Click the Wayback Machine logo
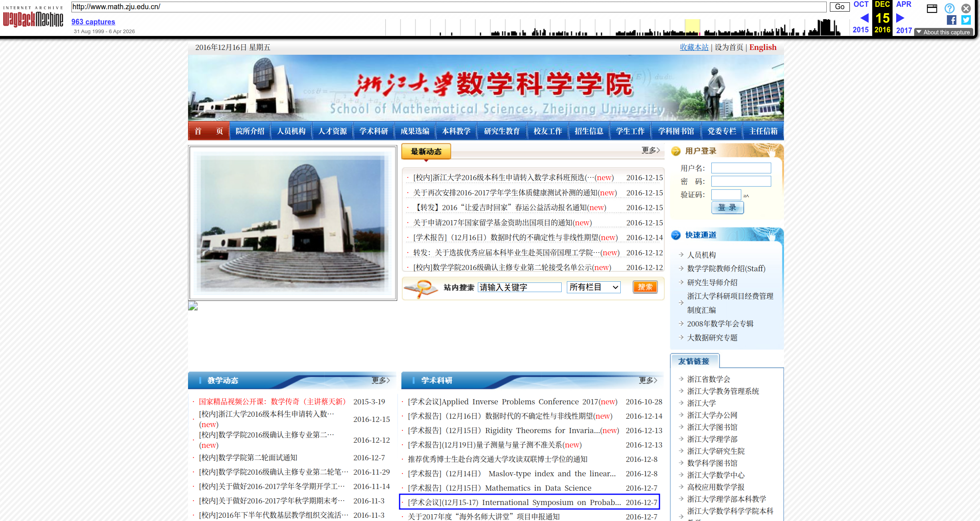This screenshot has height=521, width=980. (33, 18)
